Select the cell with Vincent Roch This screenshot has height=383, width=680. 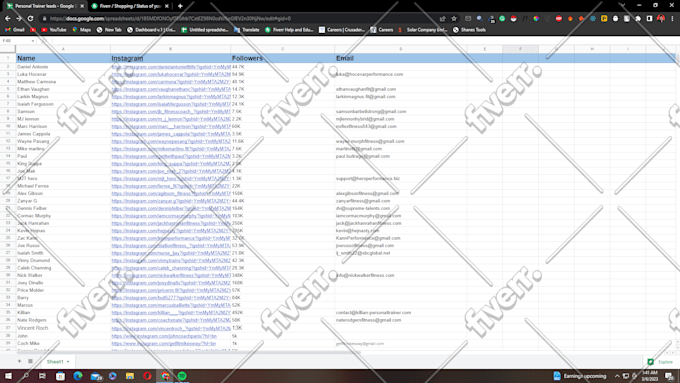coord(63,328)
